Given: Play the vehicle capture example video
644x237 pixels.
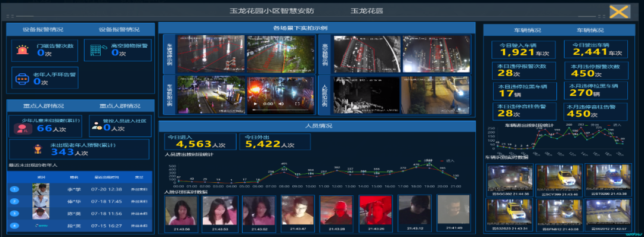Looking at the screenshot, I should (255, 104).
